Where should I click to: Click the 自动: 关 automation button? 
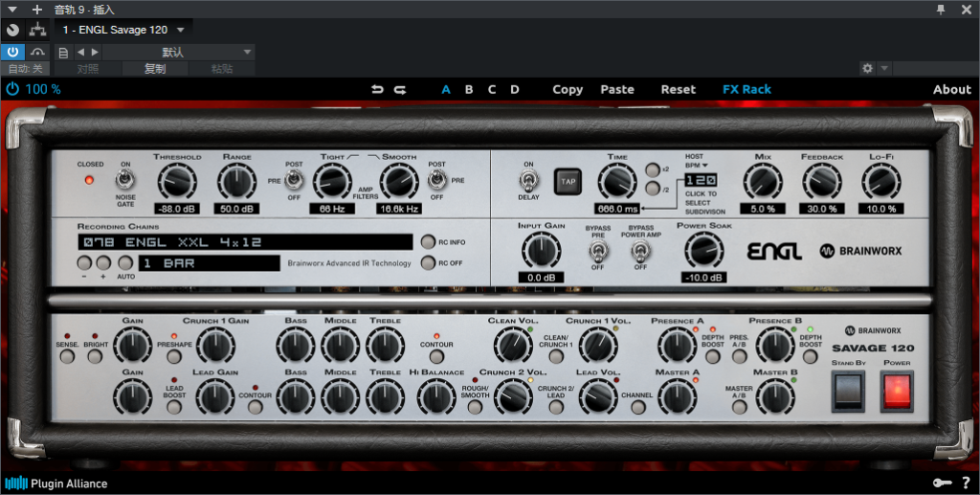pyautogui.click(x=25, y=69)
